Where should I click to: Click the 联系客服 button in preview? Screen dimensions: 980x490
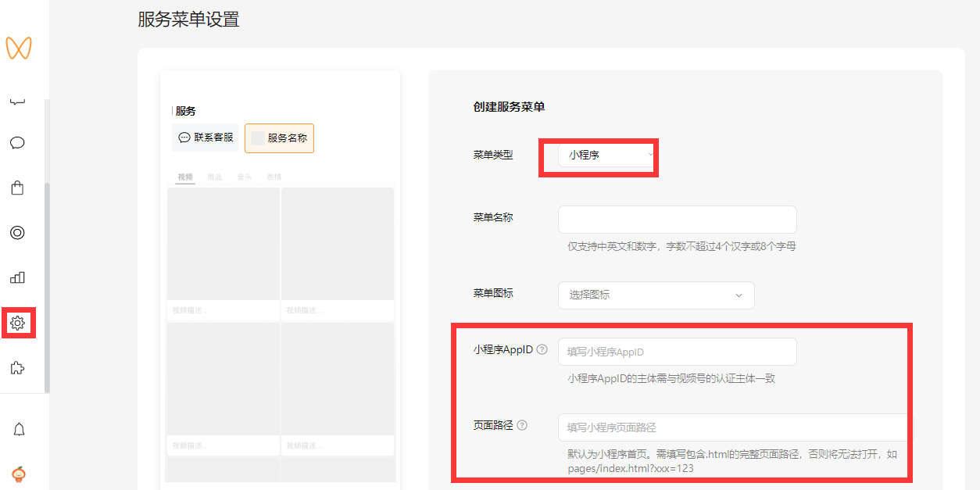tap(206, 138)
